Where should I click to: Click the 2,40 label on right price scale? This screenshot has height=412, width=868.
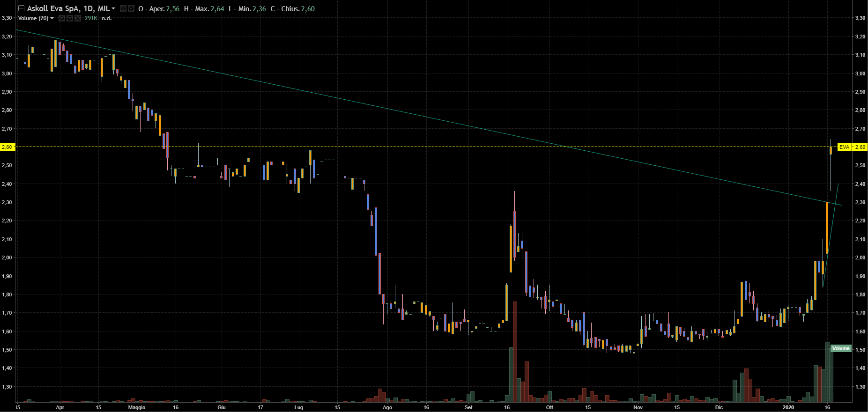pos(860,184)
